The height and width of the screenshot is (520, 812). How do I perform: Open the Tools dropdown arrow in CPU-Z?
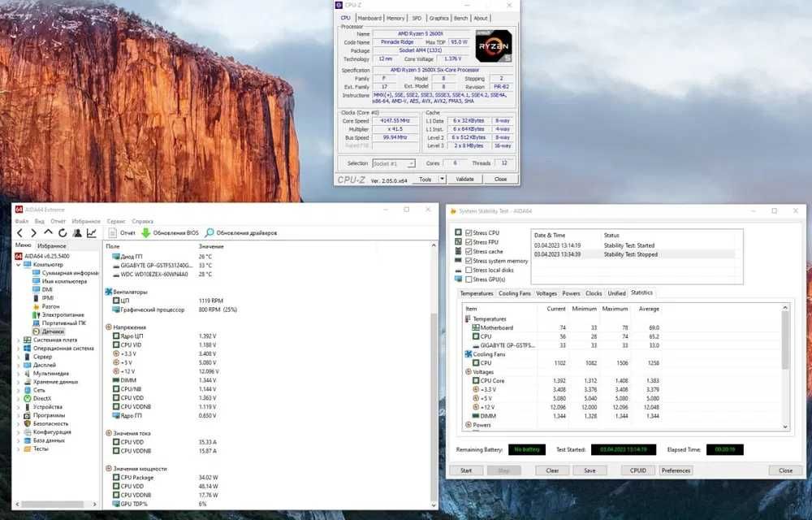[443, 180]
